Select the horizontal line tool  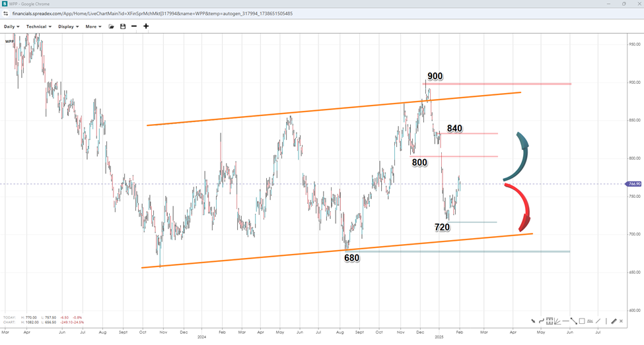coord(565,321)
